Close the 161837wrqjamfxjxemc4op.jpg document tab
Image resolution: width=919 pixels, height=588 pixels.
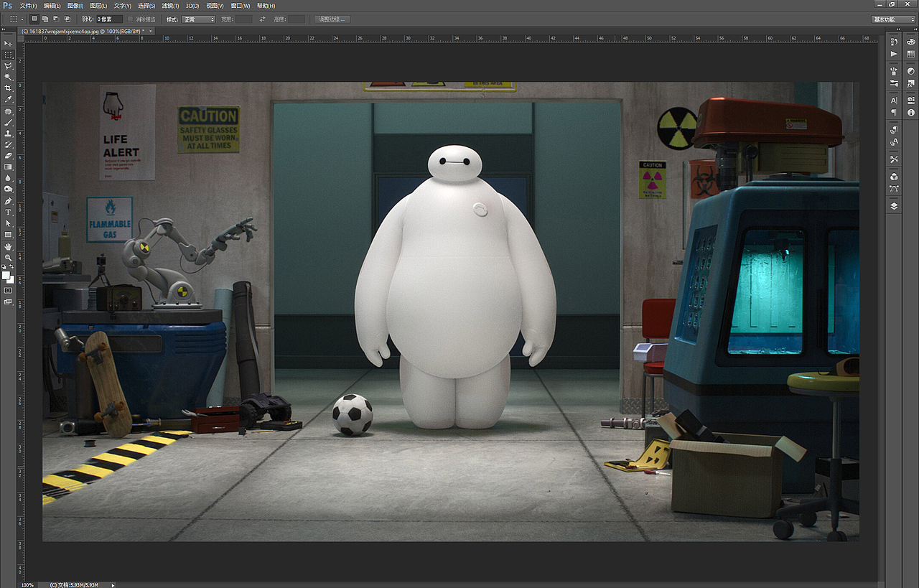coord(151,31)
